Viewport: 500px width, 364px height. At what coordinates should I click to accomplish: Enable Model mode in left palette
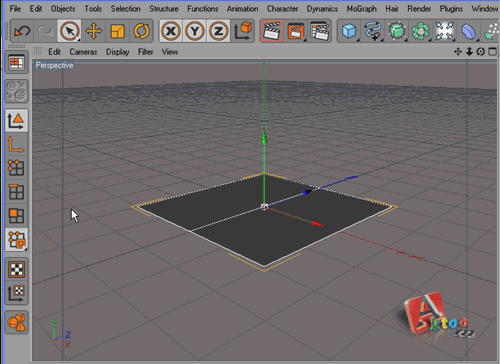(16, 120)
